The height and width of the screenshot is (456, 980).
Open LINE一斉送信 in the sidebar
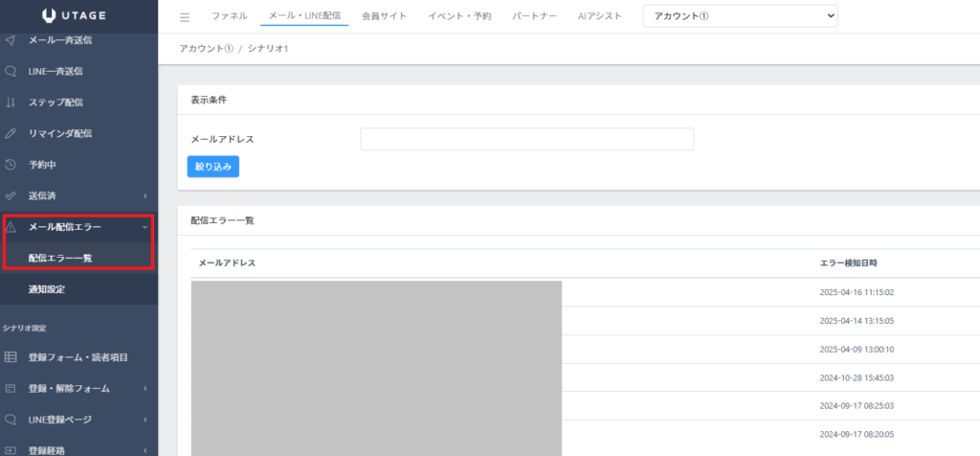click(56, 71)
